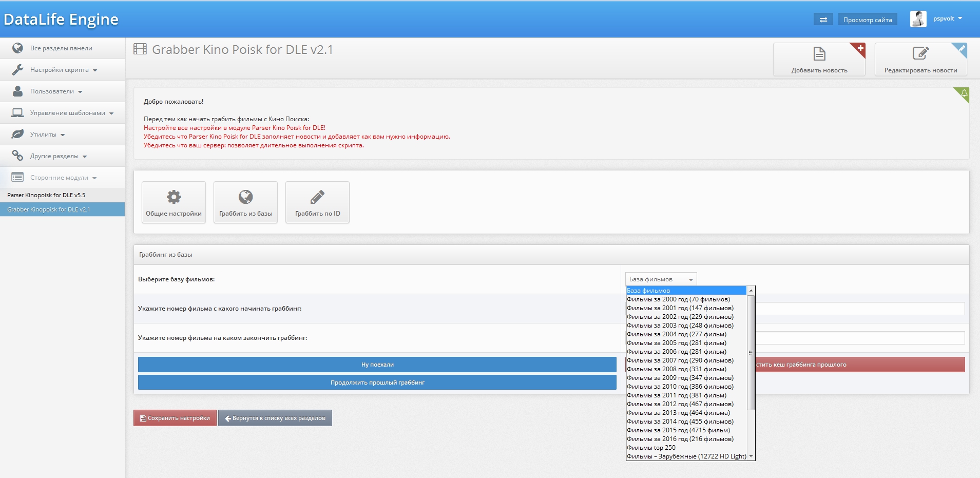Click the globe icon for Граббить из базы
This screenshot has width=980, height=478.
pyautogui.click(x=245, y=197)
